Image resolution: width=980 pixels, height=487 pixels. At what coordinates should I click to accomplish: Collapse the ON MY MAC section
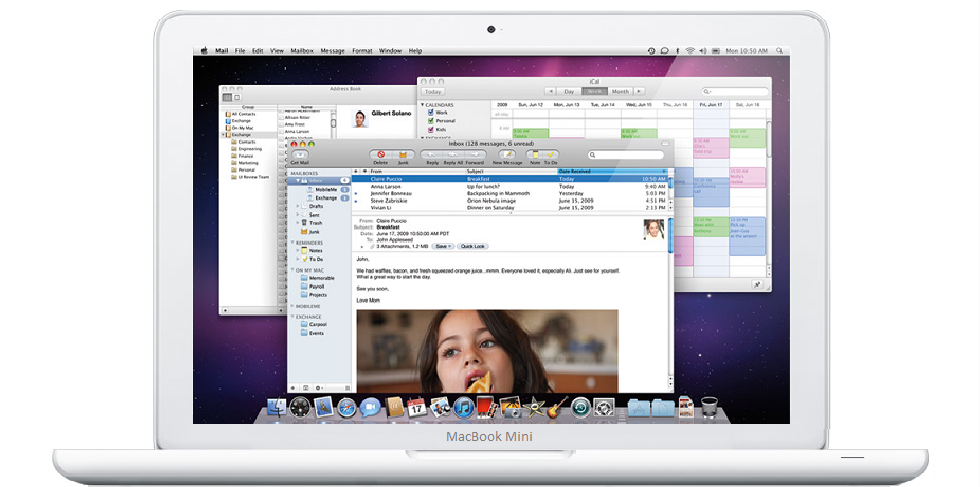(292, 269)
